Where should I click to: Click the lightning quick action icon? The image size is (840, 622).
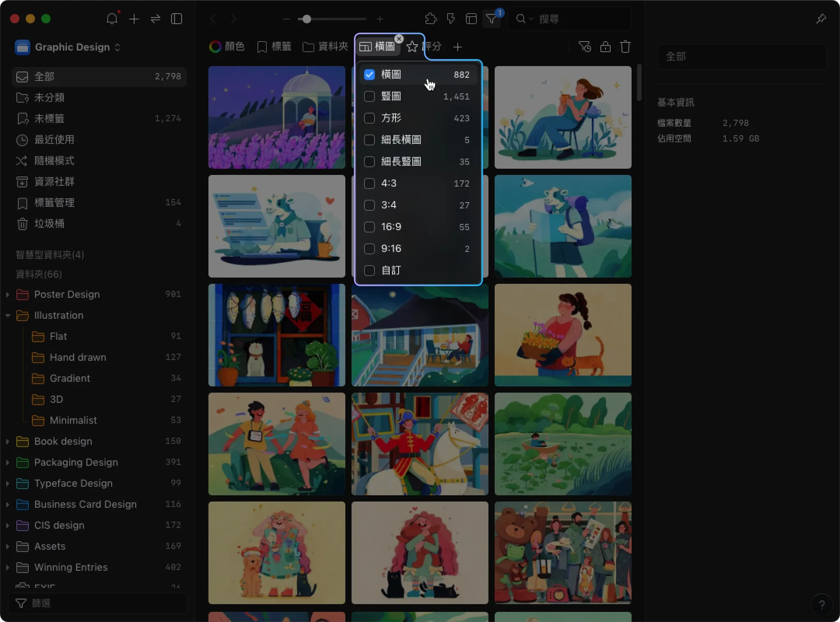click(451, 19)
